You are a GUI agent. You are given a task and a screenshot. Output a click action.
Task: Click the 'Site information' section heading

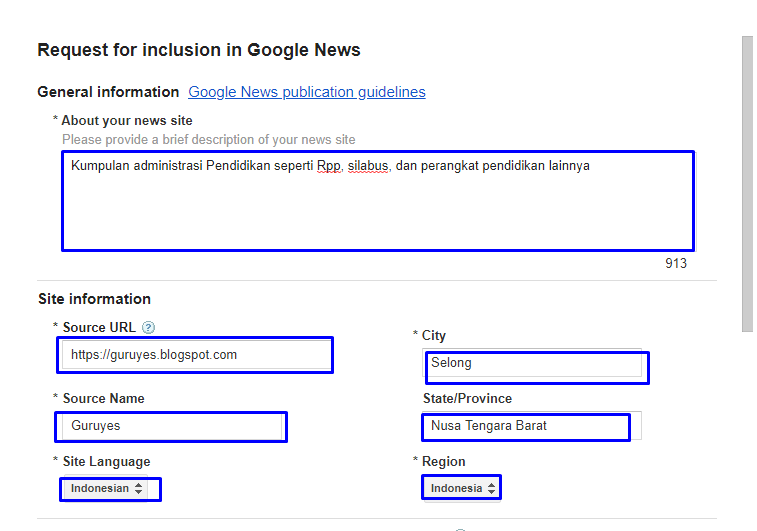click(x=95, y=299)
